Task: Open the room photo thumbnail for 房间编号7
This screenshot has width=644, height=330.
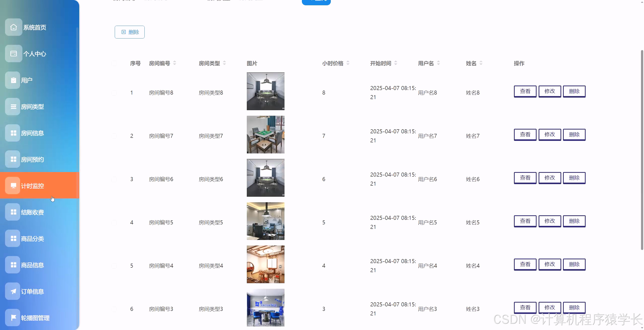Action: click(x=265, y=134)
